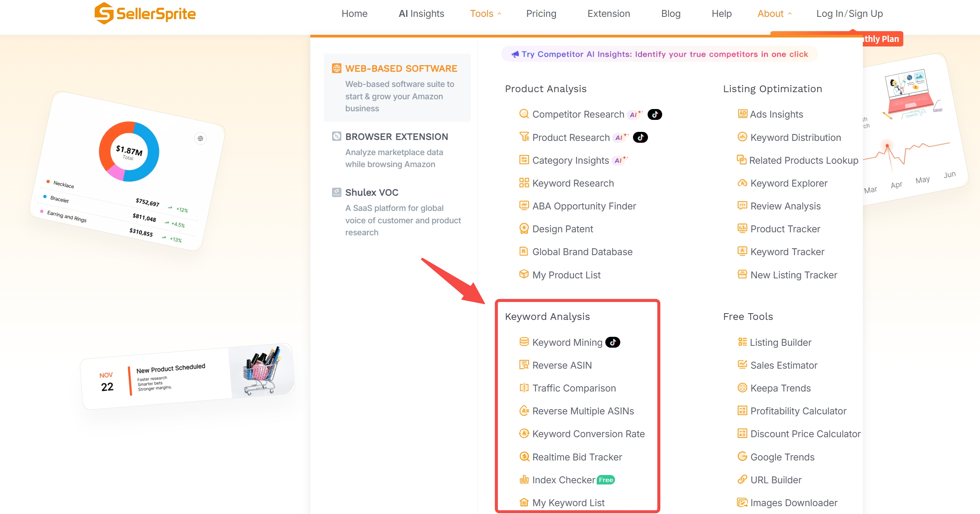Expand the Tools dropdown menu

click(x=486, y=14)
